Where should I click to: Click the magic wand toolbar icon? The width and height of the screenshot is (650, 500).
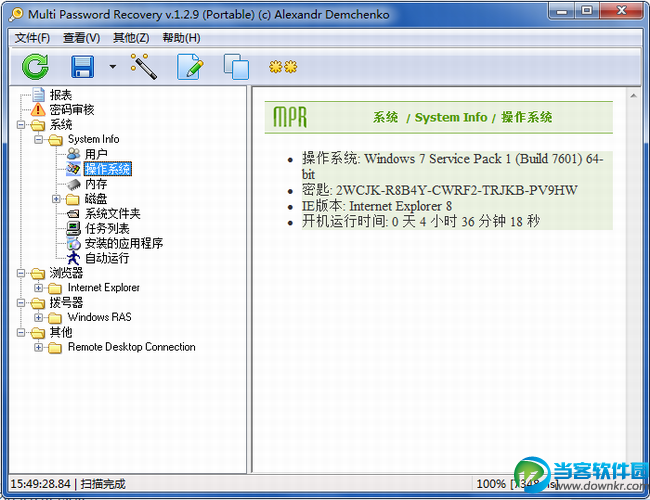coord(143,66)
